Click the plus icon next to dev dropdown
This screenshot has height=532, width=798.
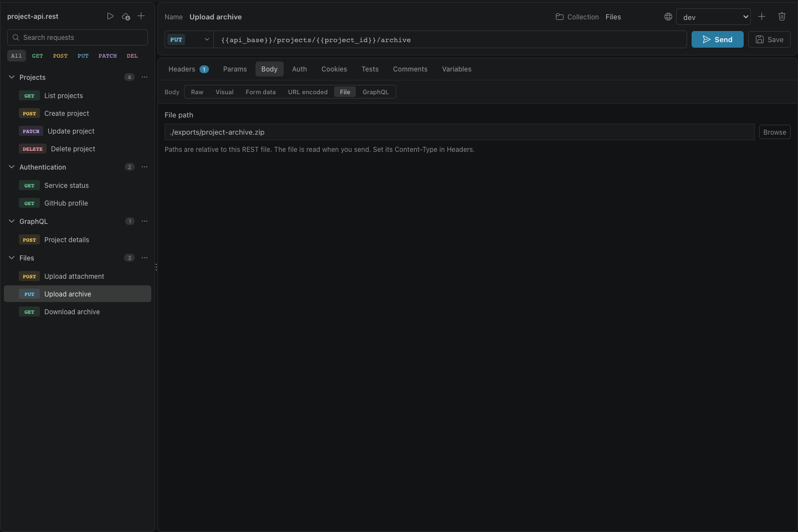[x=761, y=17]
